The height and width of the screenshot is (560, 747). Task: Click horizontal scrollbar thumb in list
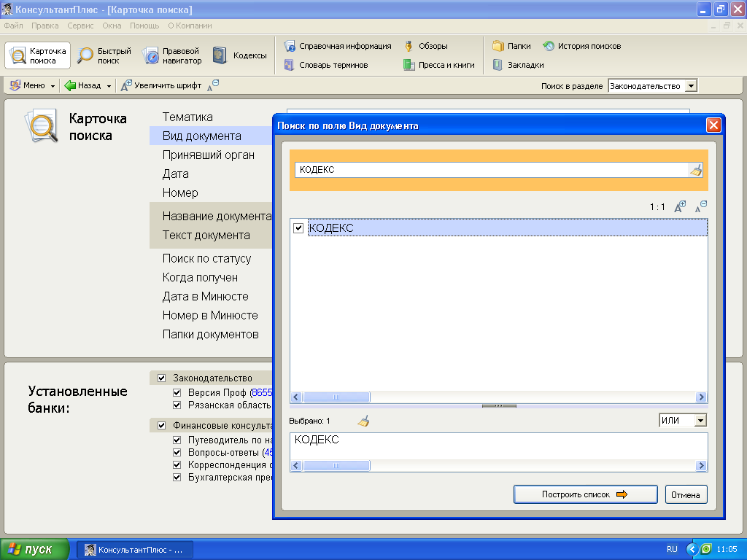coord(336,397)
